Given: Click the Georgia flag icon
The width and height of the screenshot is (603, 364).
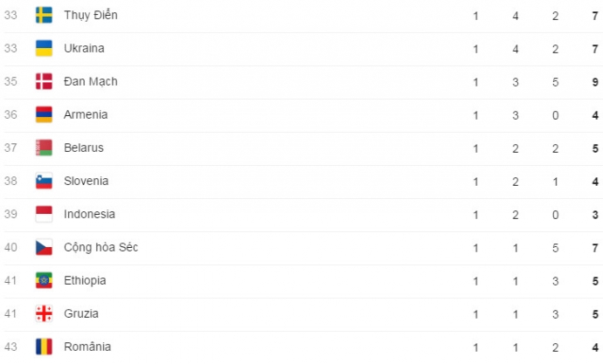Looking at the screenshot, I should point(44,314).
